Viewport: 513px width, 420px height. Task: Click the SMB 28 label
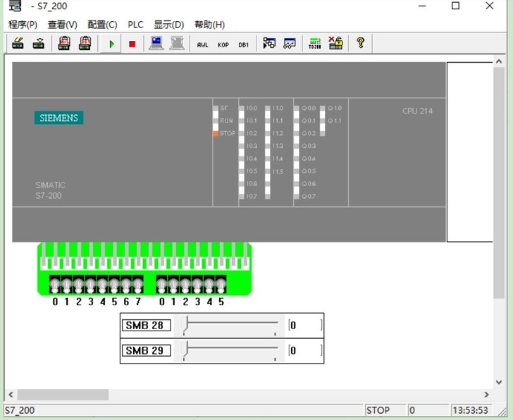[147, 326]
